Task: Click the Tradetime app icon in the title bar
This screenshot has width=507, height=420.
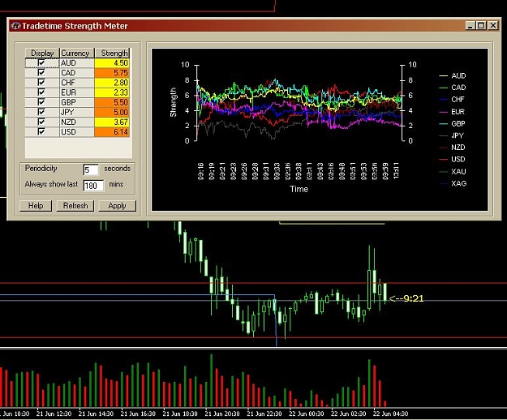Action: 15,26
